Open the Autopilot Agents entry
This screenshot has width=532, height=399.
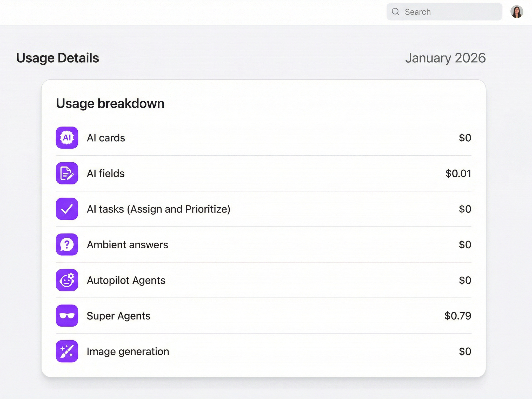point(126,280)
